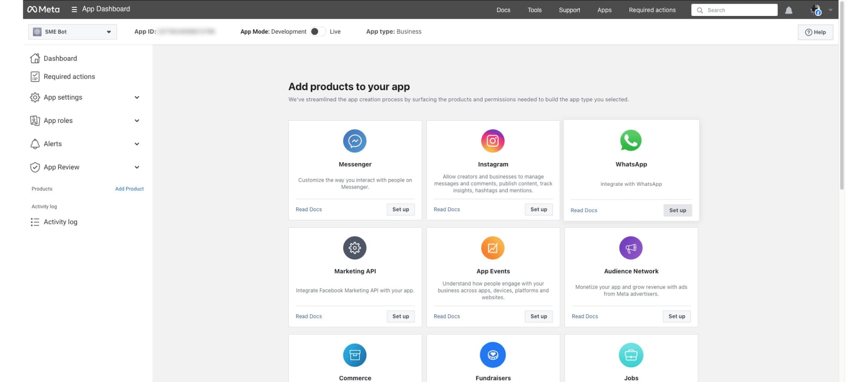Set up the App Events product
868x382 pixels.
(539, 316)
